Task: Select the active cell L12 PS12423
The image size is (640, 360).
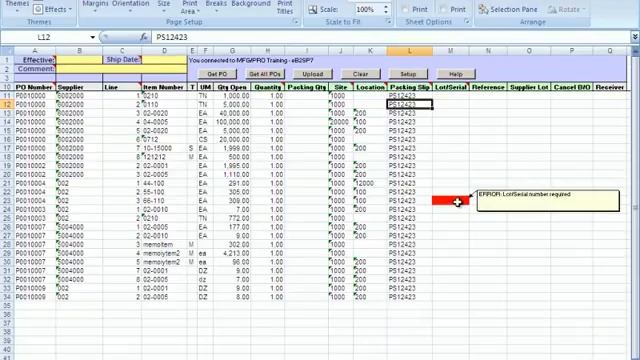Action: (x=409, y=104)
